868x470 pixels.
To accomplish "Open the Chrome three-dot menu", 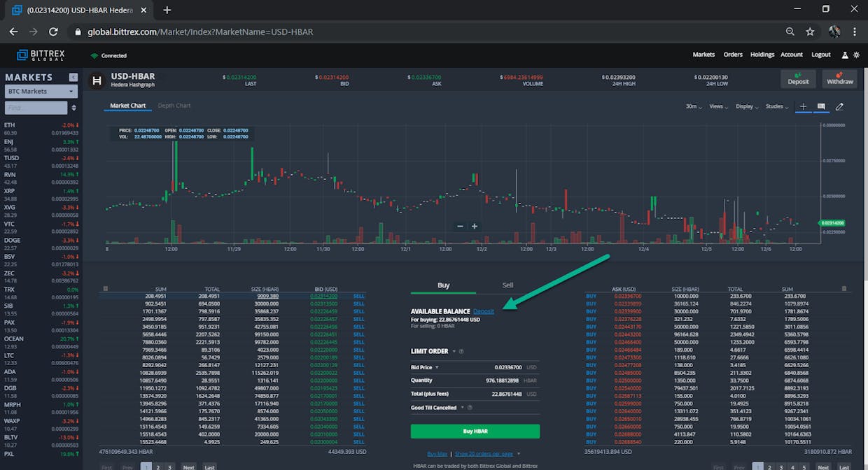I will 855,31.
